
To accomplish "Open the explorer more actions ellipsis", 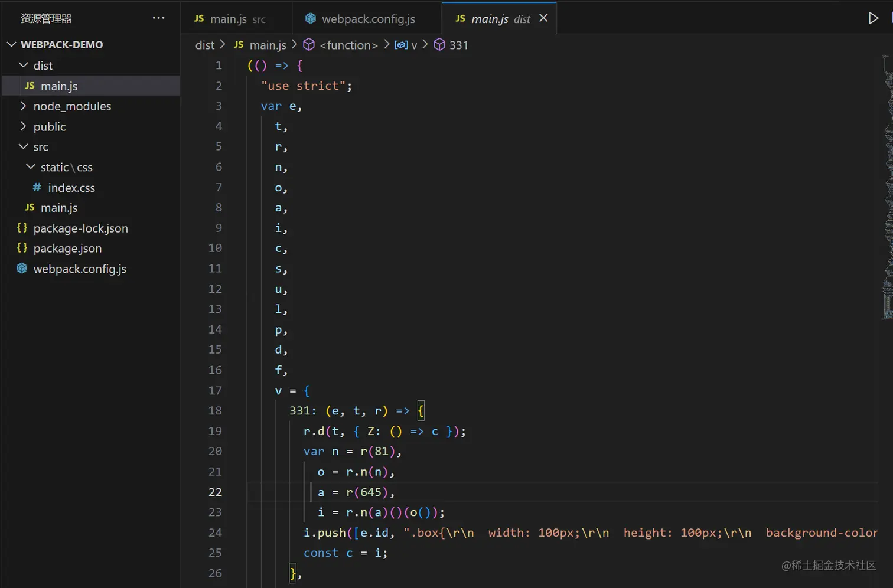I will tap(158, 18).
